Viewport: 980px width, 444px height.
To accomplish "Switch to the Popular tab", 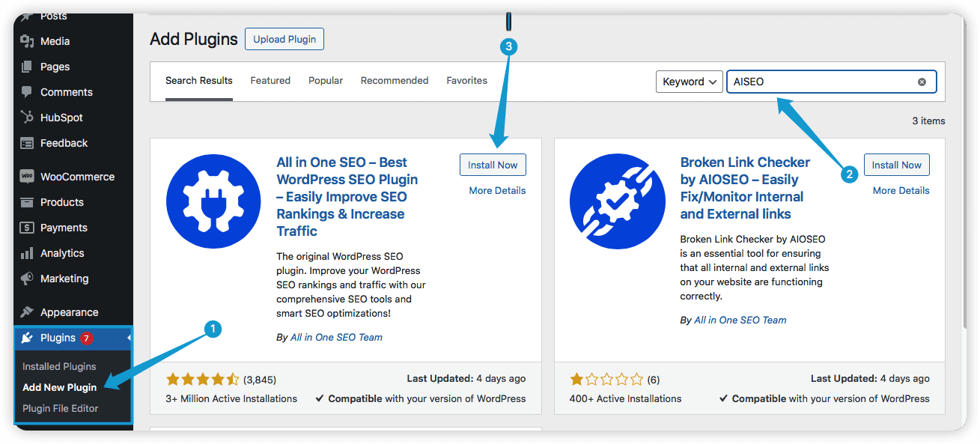I will tap(326, 81).
